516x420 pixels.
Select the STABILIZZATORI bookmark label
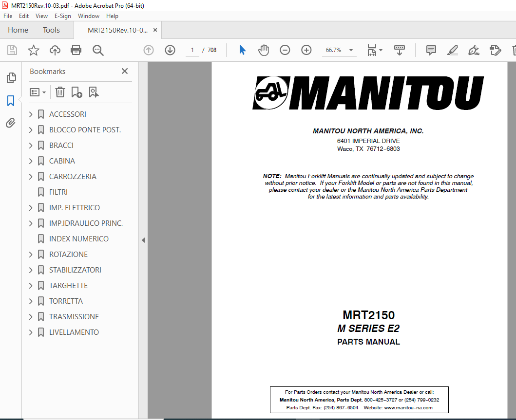pyautogui.click(x=75, y=270)
